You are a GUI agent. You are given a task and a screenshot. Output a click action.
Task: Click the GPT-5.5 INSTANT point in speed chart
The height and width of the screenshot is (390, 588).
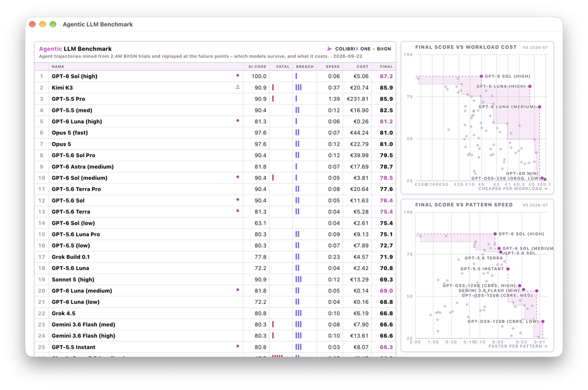point(508,269)
